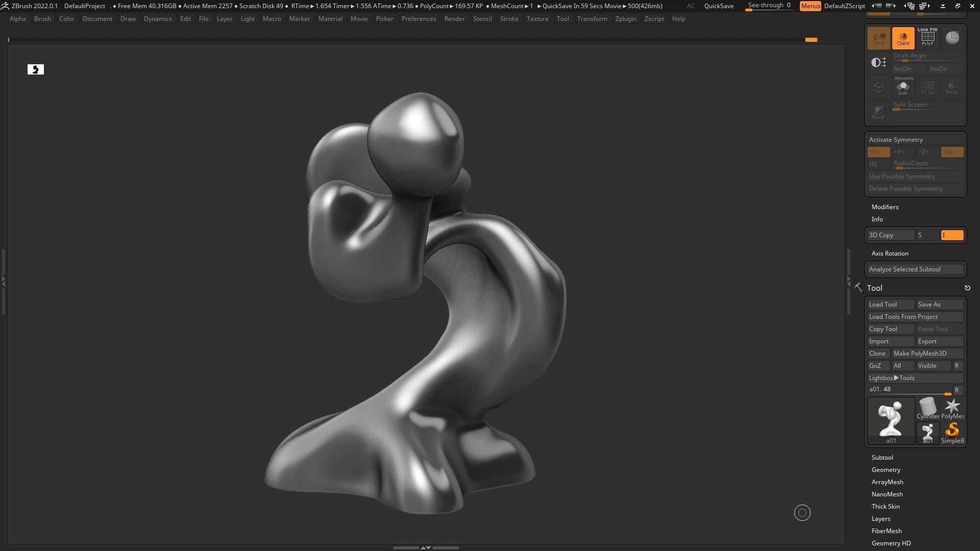Click the Tool palette hammer icon
980x551 pixels.
[x=859, y=288]
